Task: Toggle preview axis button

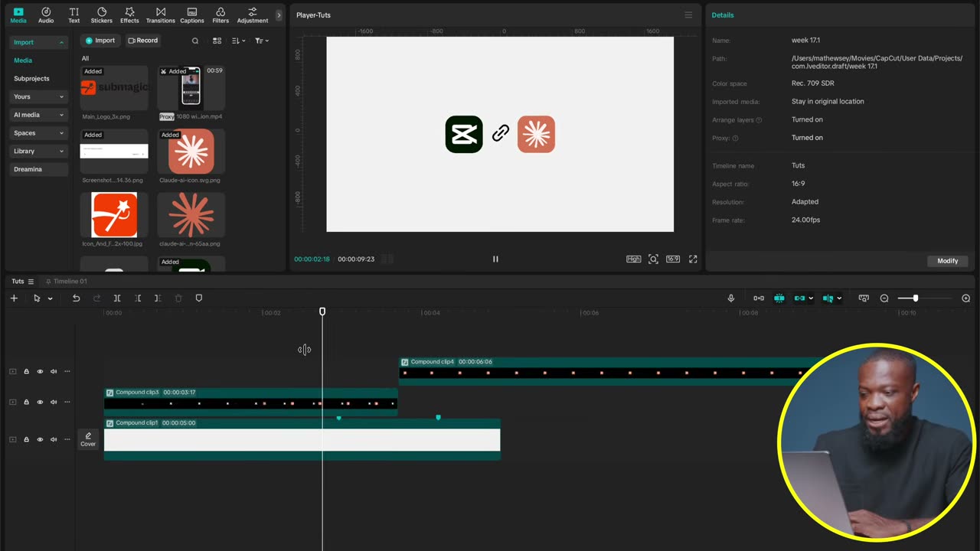Action: [828, 298]
